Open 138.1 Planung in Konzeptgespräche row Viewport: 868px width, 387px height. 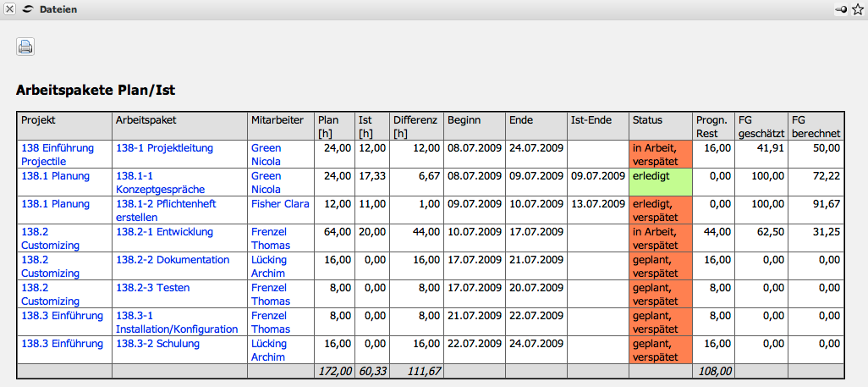55,176
